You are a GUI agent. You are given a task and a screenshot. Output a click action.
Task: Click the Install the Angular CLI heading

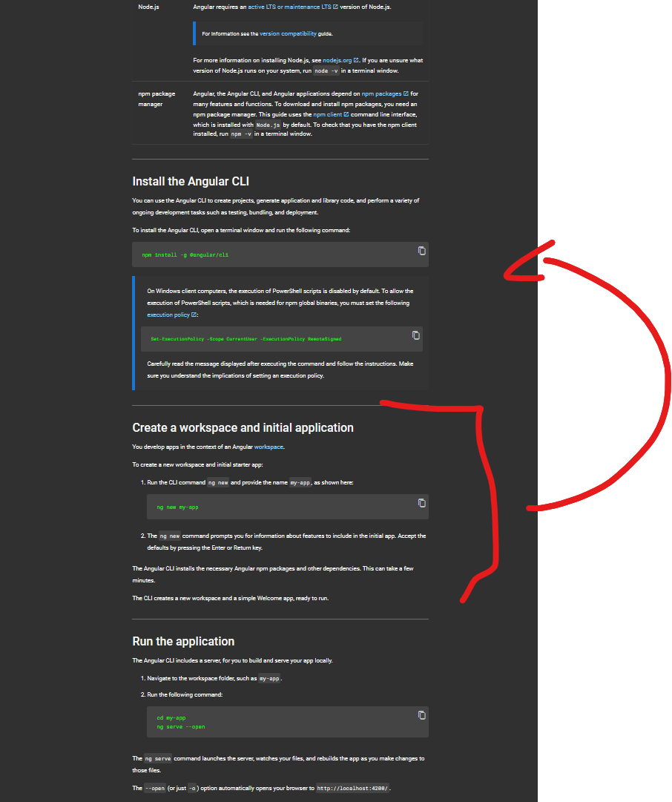click(191, 182)
